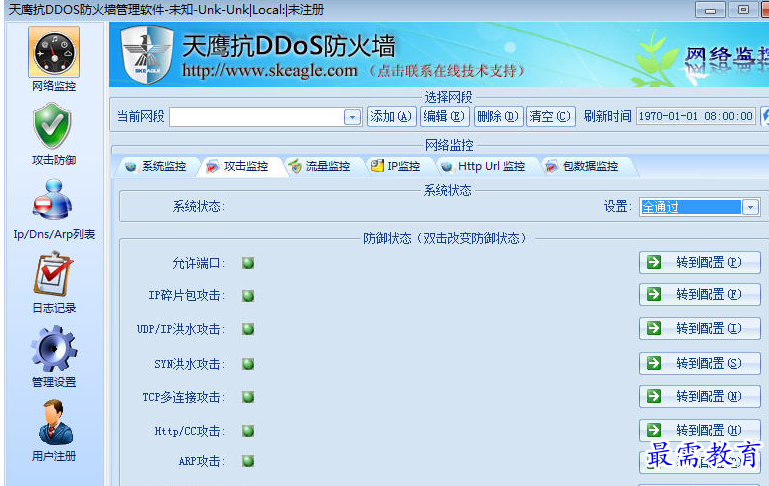Image resolution: width=769 pixels, height=486 pixels.
Task: Click the TCP多连接攻击 label
Action: (184, 397)
